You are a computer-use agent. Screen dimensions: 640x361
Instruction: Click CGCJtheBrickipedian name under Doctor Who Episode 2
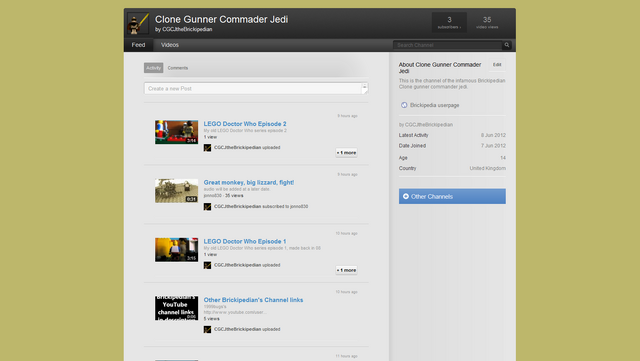click(x=238, y=147)
